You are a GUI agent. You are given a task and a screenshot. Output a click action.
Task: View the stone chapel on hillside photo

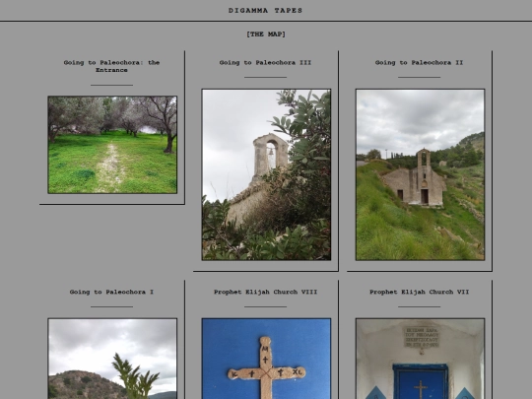pyautogui.click(x=420, y=174)
